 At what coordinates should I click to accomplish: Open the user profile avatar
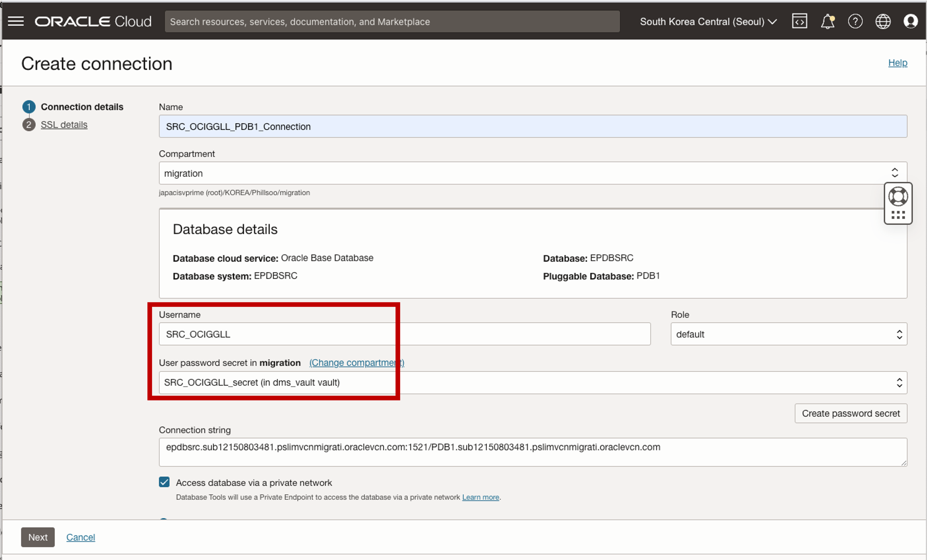pyautogui.click(x=911, y=21)
